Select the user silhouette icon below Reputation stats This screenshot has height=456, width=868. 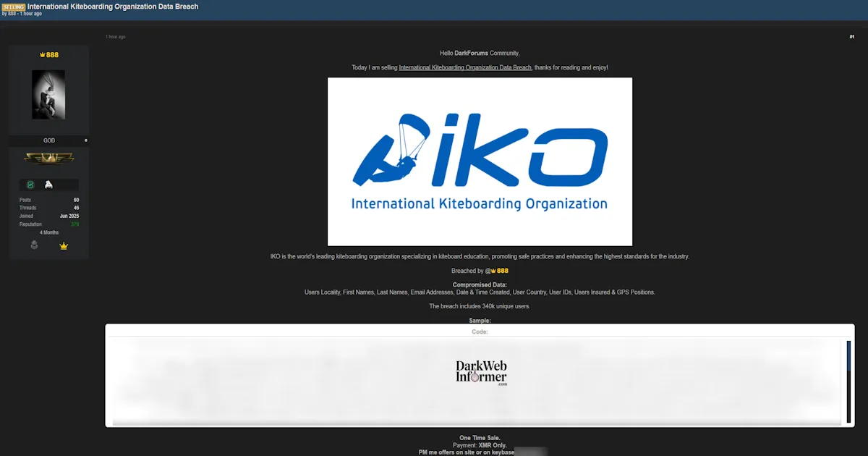pyautogui.click(x=34, y=245)
